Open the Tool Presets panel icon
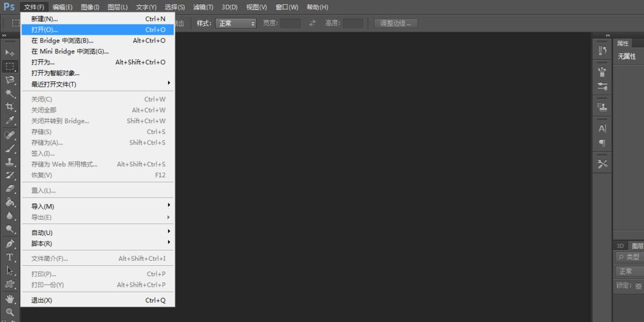 coord(603,164)
